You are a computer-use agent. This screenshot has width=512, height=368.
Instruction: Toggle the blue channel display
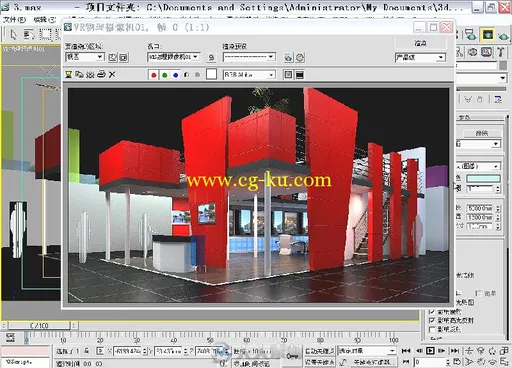pyautogui.click(x=176, y=75)
